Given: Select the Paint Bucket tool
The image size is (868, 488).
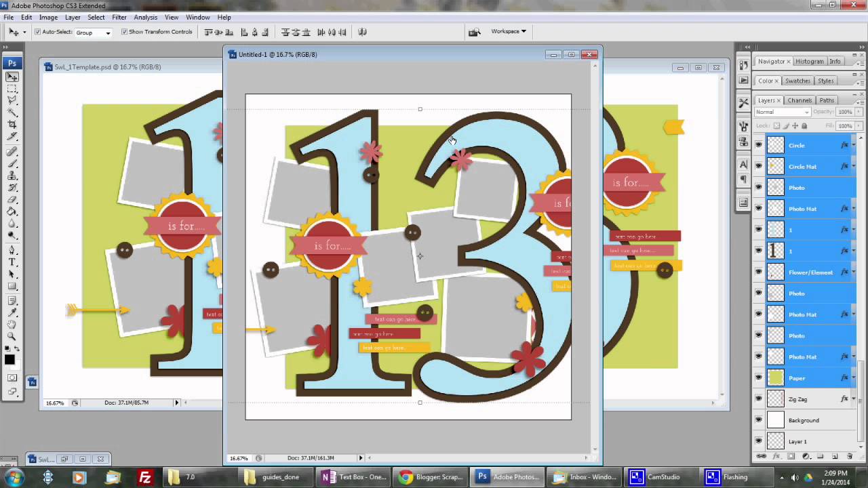Looking at the screenshot, I should (12, 212).
